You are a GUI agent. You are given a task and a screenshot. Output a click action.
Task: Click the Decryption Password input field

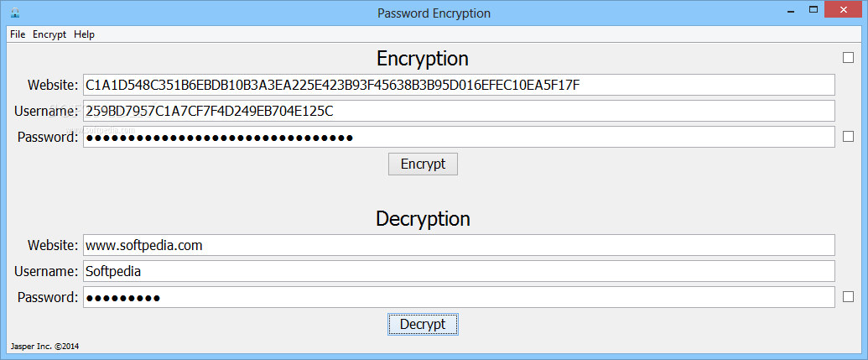(459, 297)
